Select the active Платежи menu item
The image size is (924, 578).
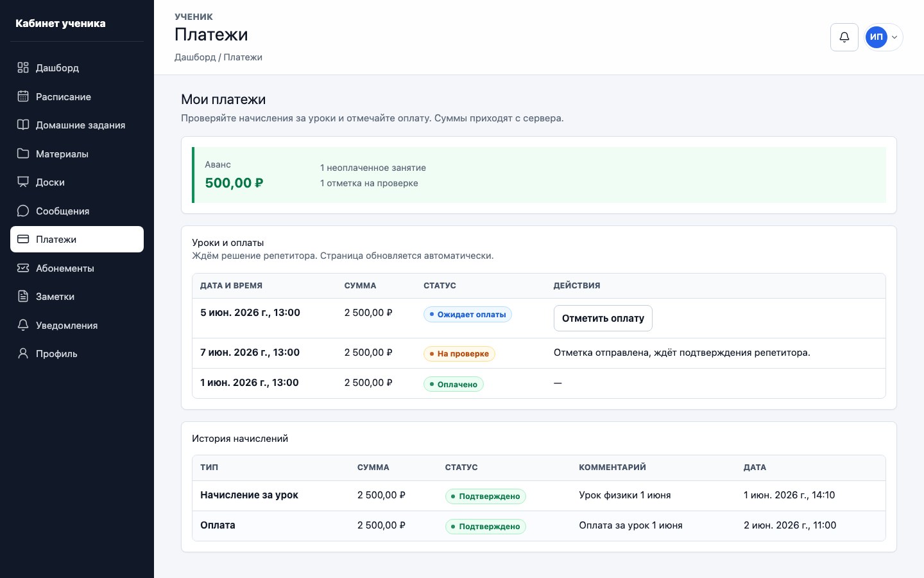(77, 239)
